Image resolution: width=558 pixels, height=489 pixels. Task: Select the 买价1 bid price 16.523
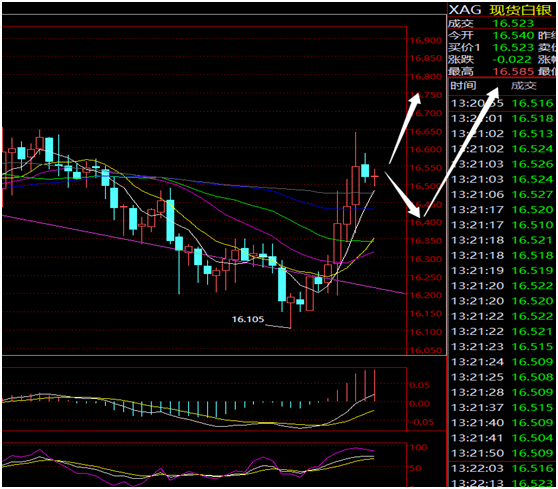pos(513,47)
